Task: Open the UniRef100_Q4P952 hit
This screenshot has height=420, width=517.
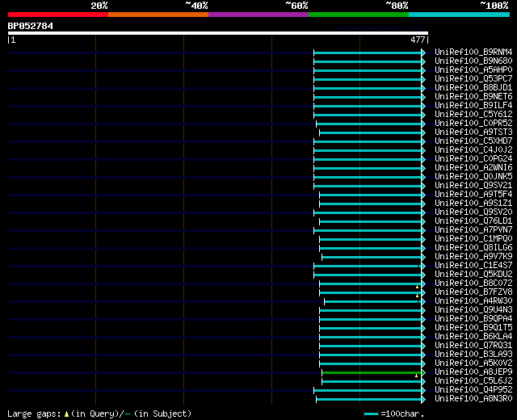Action: pos(473,390)
